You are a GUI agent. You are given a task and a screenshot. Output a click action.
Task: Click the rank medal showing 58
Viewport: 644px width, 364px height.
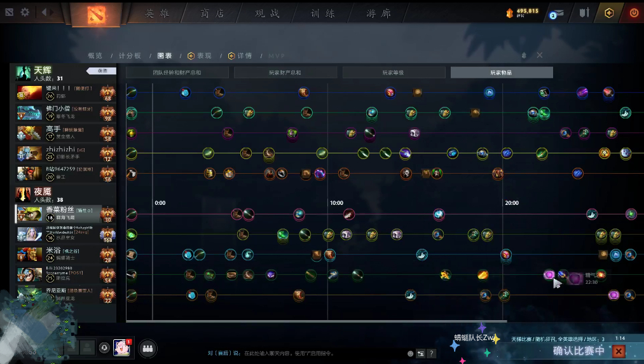[107, 133]
